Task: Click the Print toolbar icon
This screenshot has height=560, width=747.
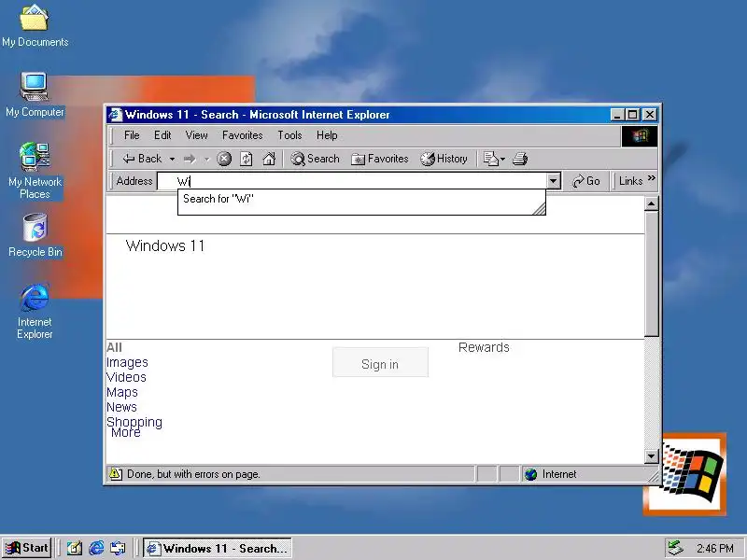Action: click(x=520, y=159)
